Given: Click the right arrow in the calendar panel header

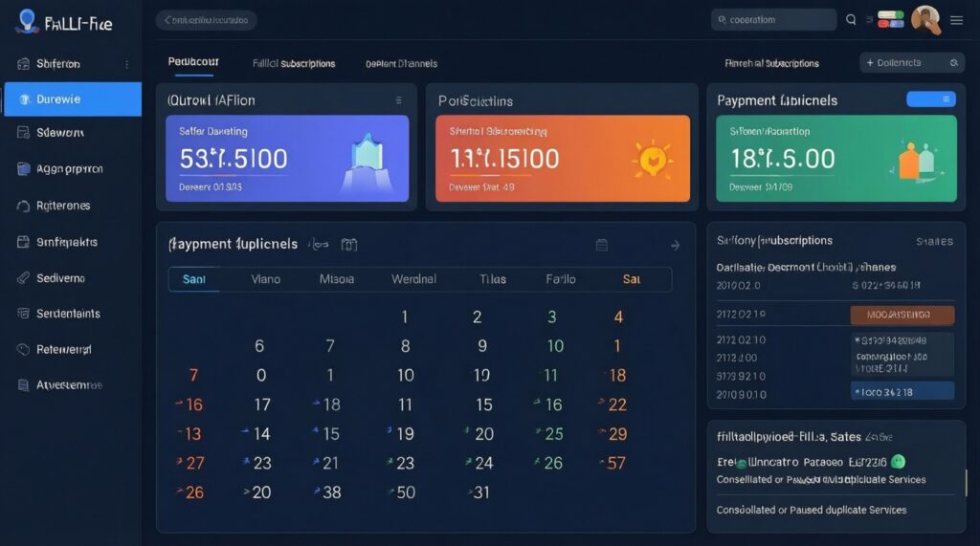Looking at the screenshot, I should click(x=675, y=245).
